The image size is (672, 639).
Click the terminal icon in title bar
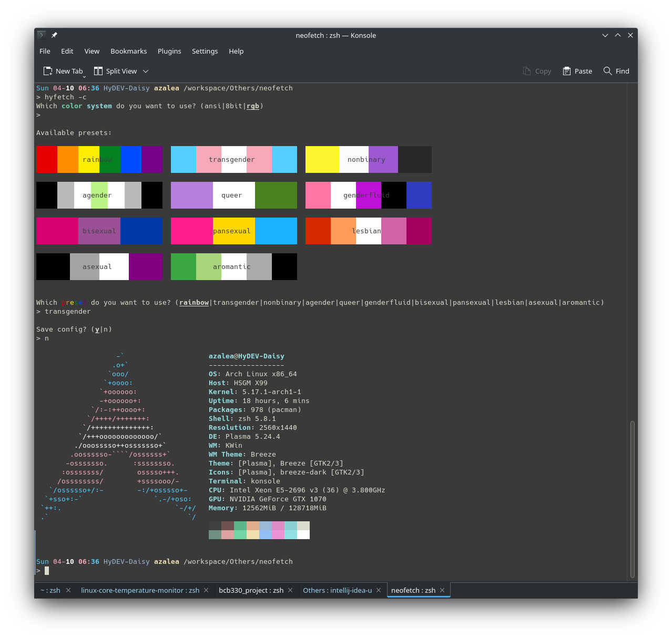tap(42, 35)
